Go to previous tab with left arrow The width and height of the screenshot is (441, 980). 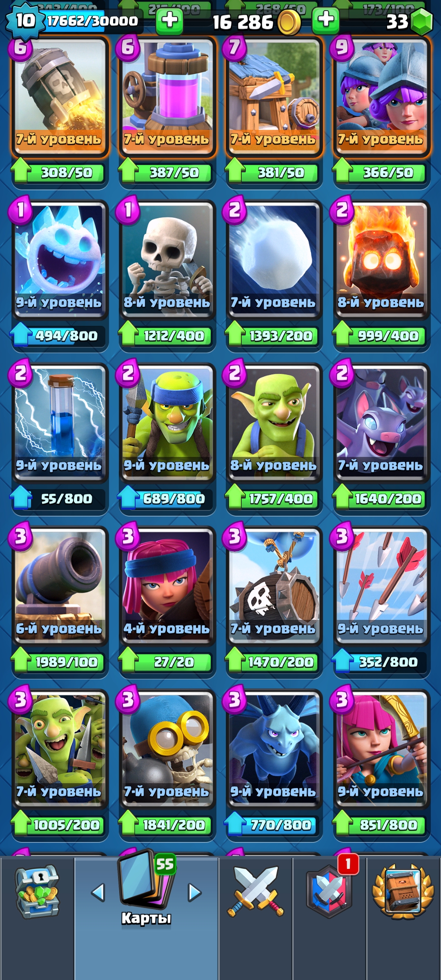[x=98, y=892]
